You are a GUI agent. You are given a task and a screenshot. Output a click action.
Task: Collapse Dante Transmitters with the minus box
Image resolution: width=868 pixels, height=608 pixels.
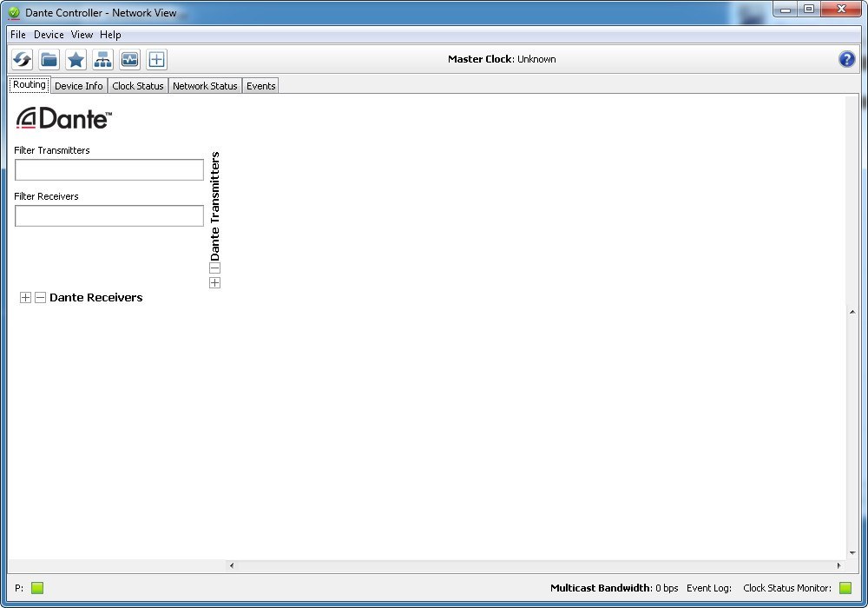point(214,268)
